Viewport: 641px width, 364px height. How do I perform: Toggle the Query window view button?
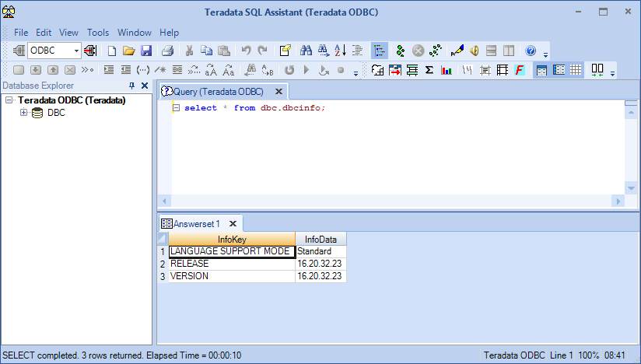[541, 70]
